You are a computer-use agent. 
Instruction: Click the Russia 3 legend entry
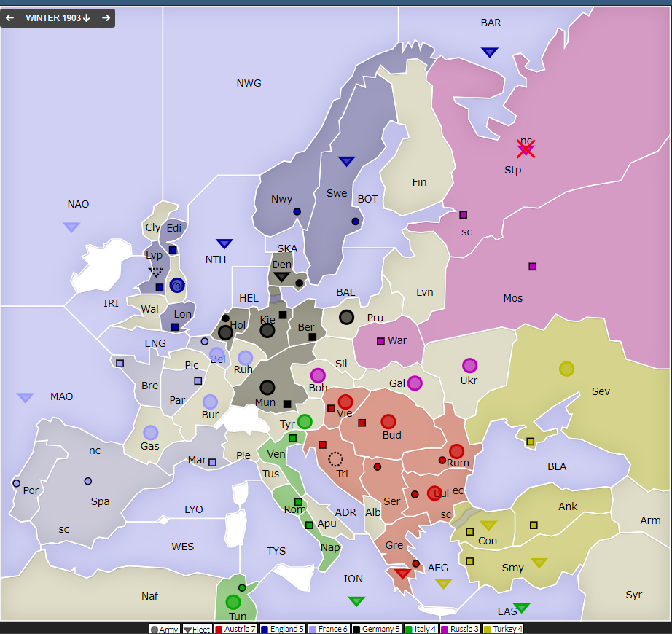point(459,629)
